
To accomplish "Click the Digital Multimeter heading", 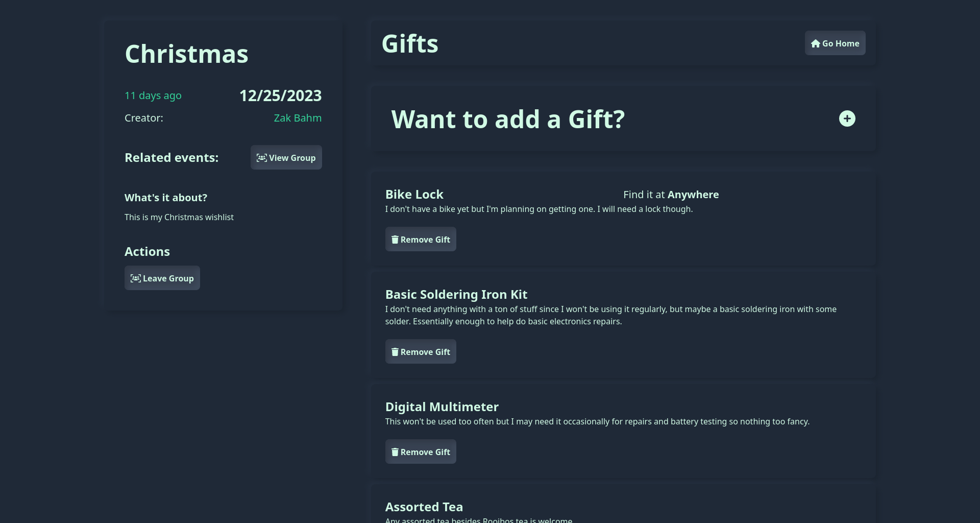I will pos(442,407).
